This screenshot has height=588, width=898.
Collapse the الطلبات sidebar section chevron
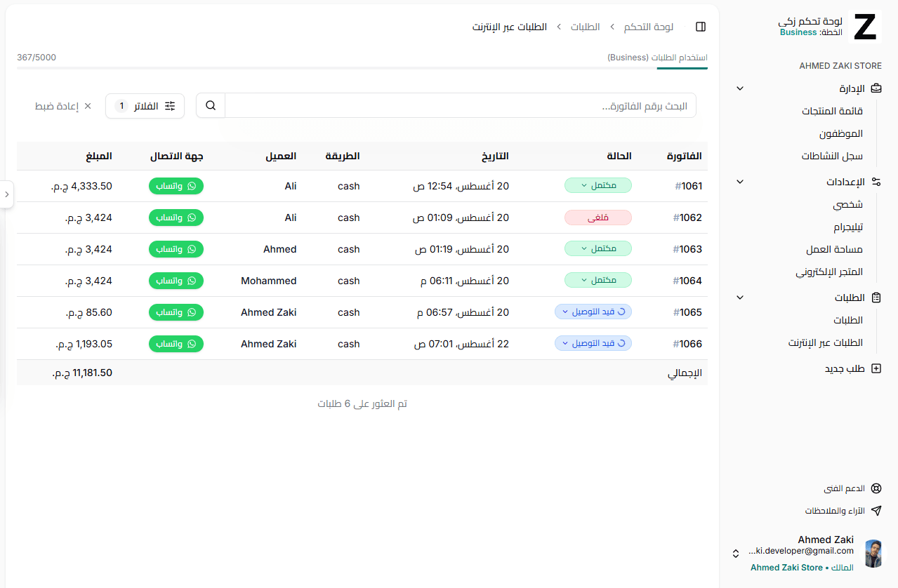[x=739, y=298]
